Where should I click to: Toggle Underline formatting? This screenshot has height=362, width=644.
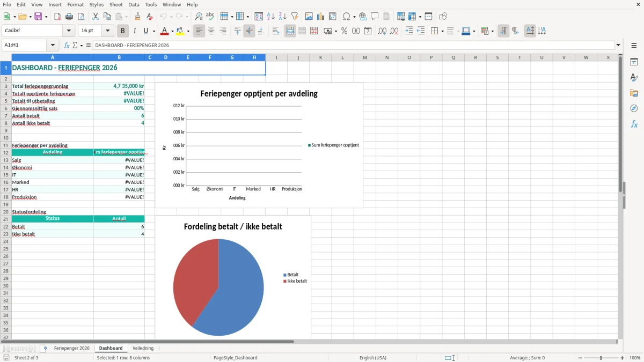[x=145, y=31]
